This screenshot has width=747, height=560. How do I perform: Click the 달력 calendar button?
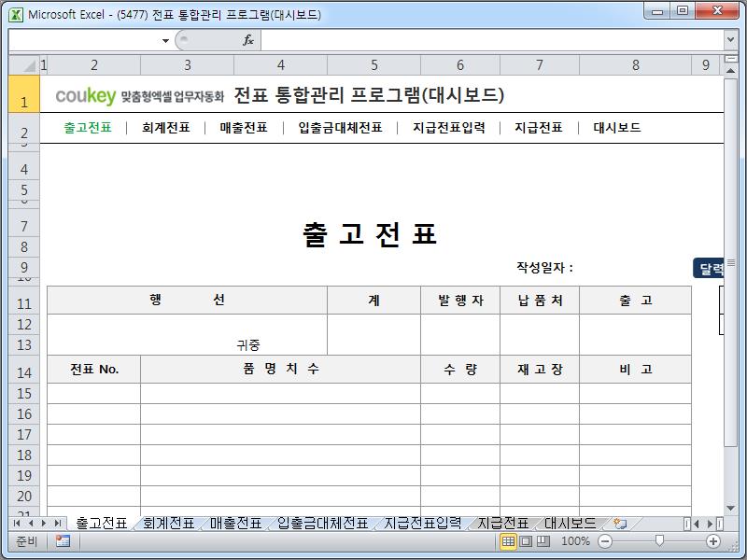pyautogui.click(x=709, y=269)
